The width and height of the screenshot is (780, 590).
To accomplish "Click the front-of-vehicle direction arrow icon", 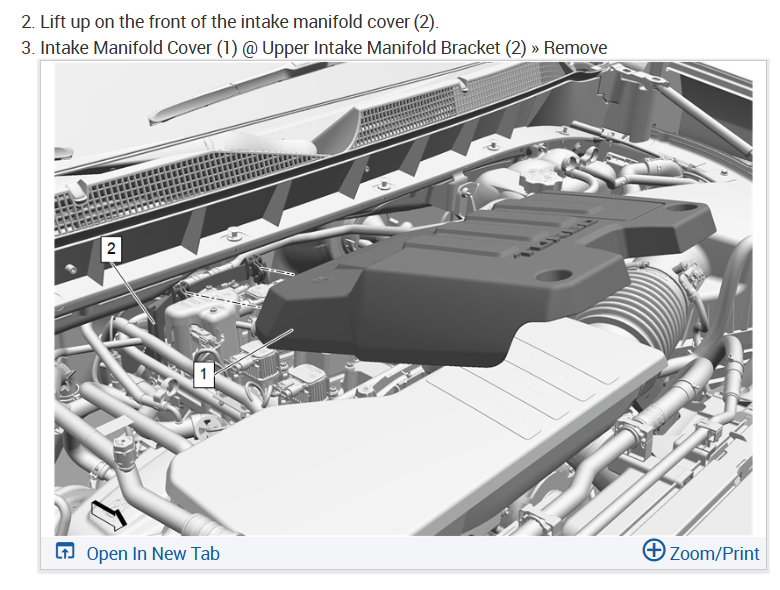I will (x=108, y=515).
